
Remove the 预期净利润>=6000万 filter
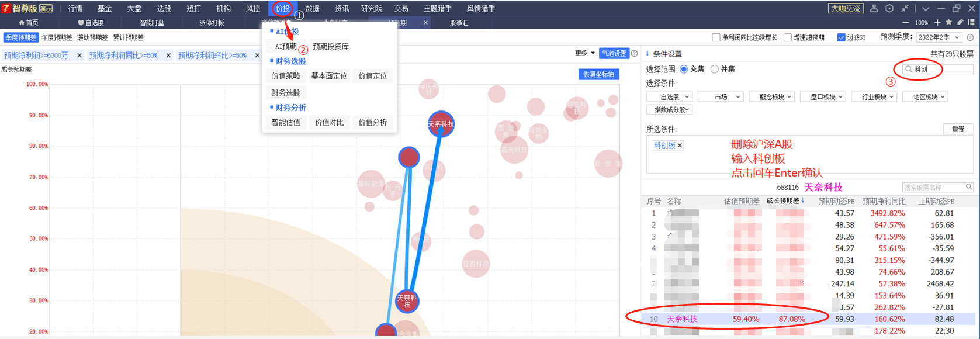click(x=79, y=56)
